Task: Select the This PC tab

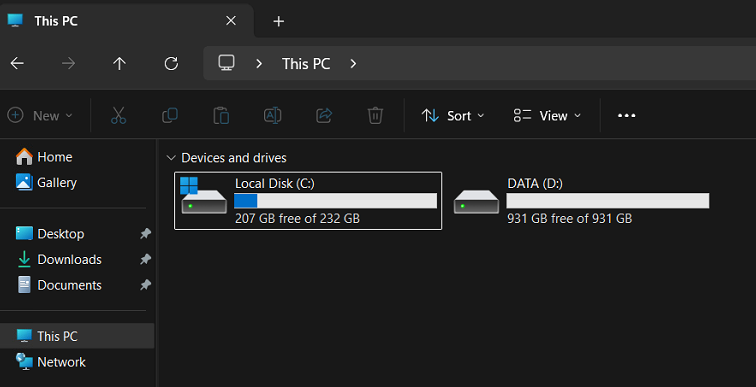Action: [x=126, y=21]
